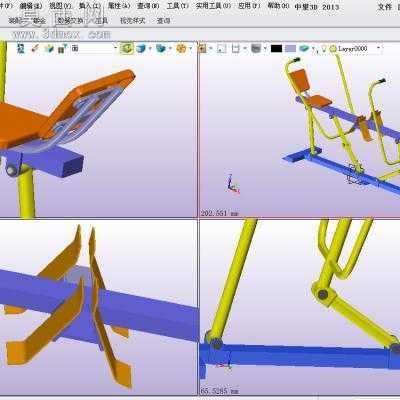Open the 插入 (Insert) menu
Viewport: 400px width, 400px height.
[90, 6]
